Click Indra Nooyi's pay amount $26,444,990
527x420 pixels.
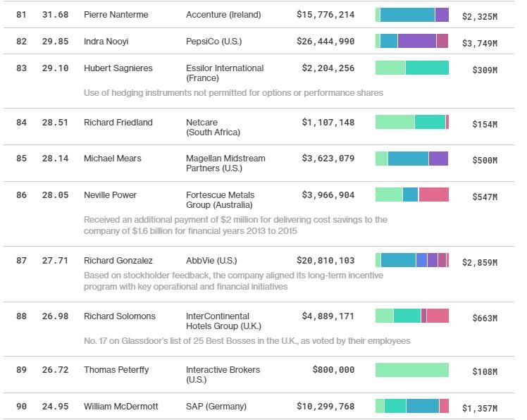pos(328,42)
